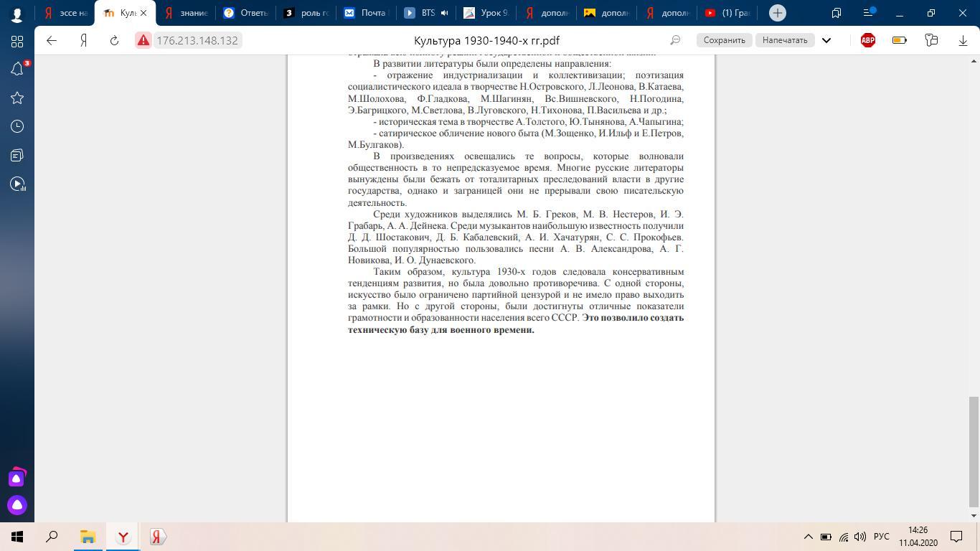Open a new browser tab
The width and height of the screenshot is (980, 551).
click(777, 13)
